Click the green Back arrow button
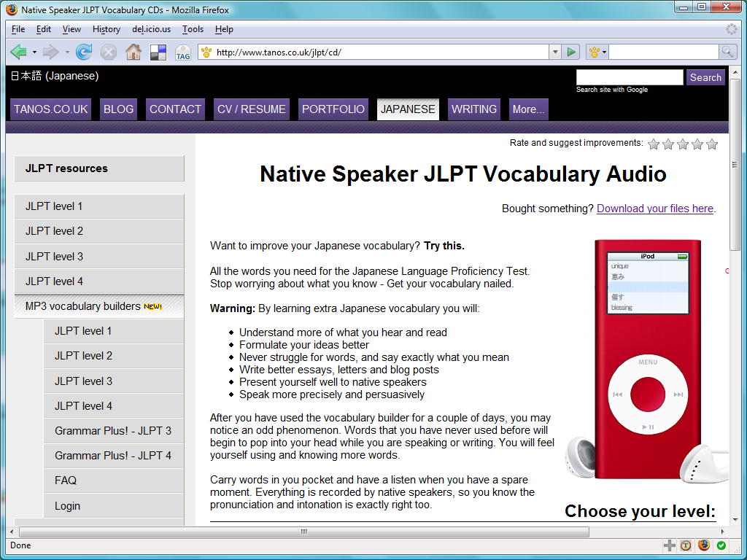747x560 pixels. click(x=18, y=52)
